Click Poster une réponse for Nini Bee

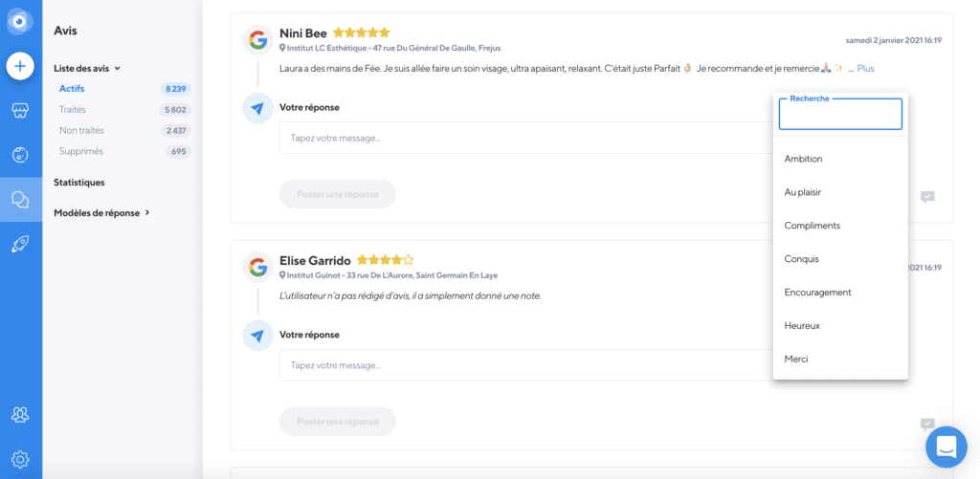point(338,194)
